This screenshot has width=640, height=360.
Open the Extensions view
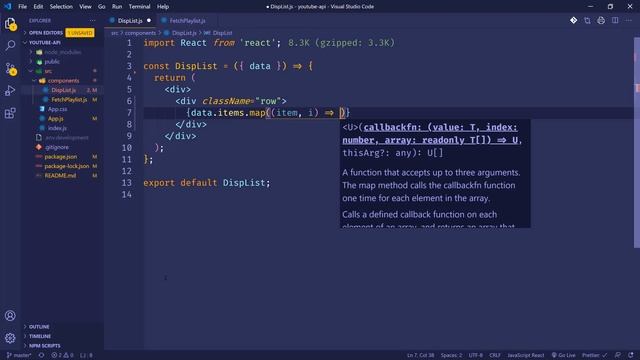click(x=10, y=113)
